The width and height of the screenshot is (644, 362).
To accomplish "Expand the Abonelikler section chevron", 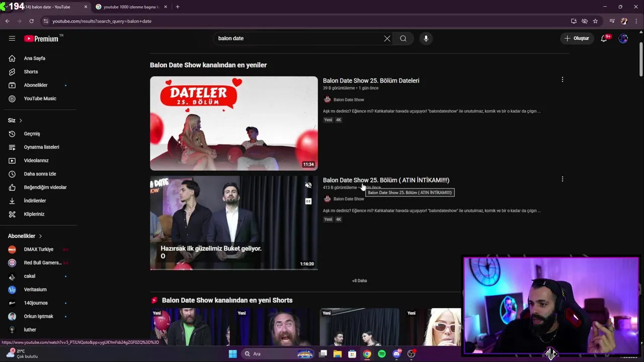I will tap(40, 236).
